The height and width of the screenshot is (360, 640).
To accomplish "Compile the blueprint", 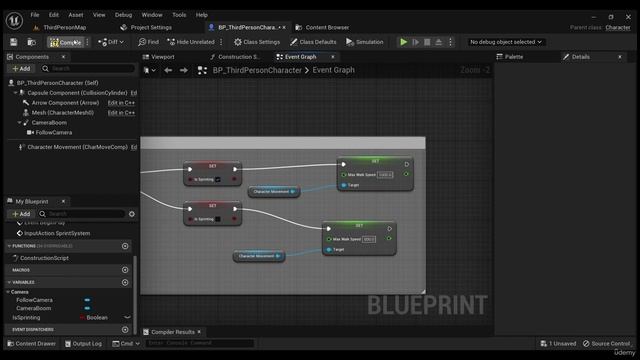I will (66, 42).
